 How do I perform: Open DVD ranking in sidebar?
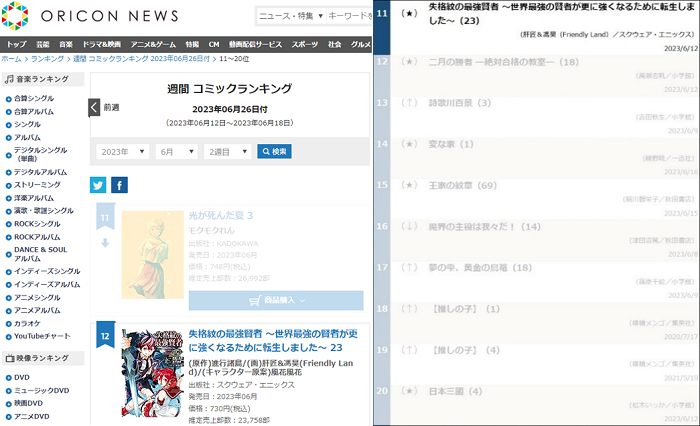coord(21,377)
